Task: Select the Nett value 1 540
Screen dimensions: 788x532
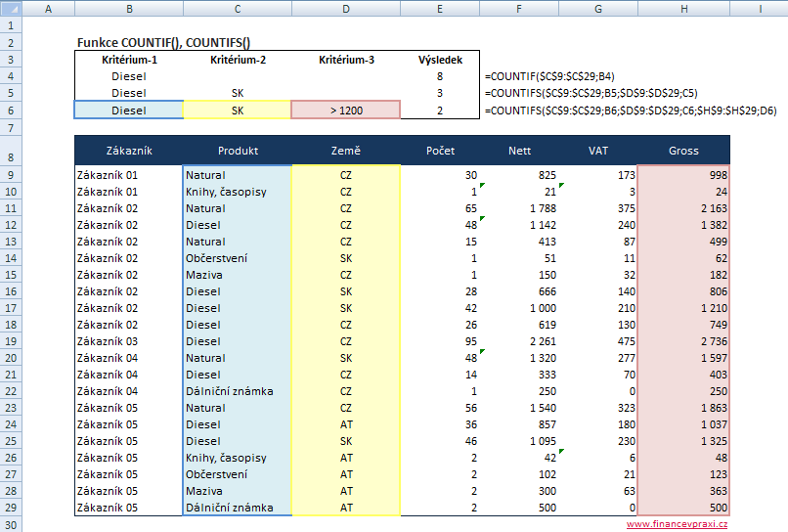Action: click(519, 408)
